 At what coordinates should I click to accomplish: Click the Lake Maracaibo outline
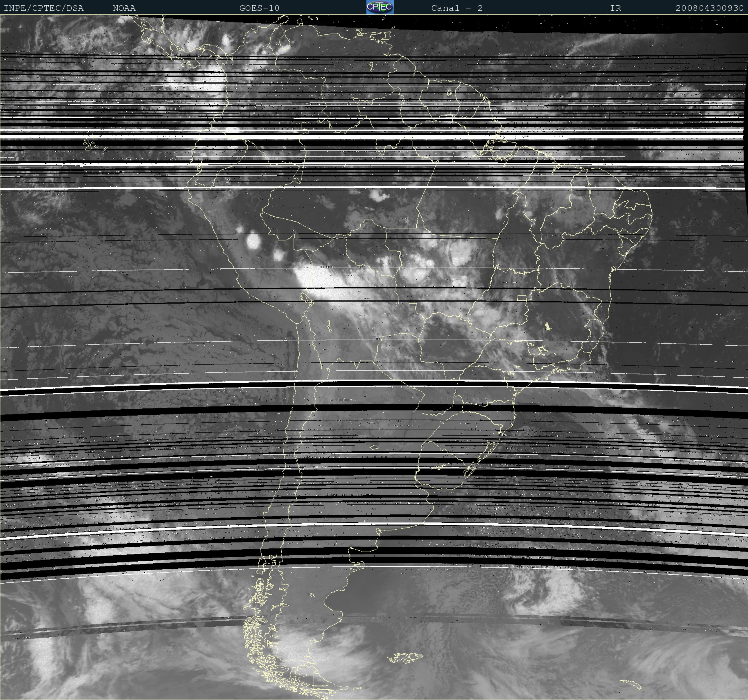coord(285,40)
